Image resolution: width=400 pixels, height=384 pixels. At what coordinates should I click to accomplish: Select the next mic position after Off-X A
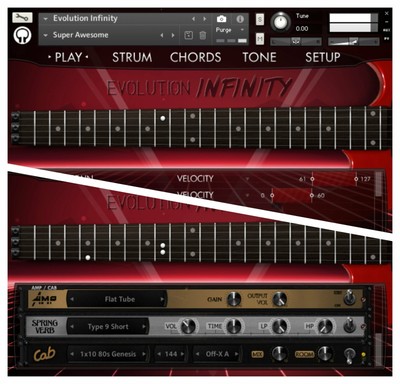(x=236, y=354)
